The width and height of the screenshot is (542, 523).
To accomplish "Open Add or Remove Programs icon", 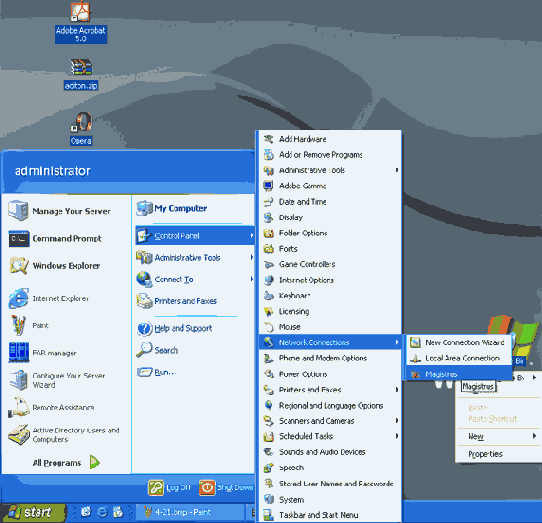I will (x=269, y=155).
